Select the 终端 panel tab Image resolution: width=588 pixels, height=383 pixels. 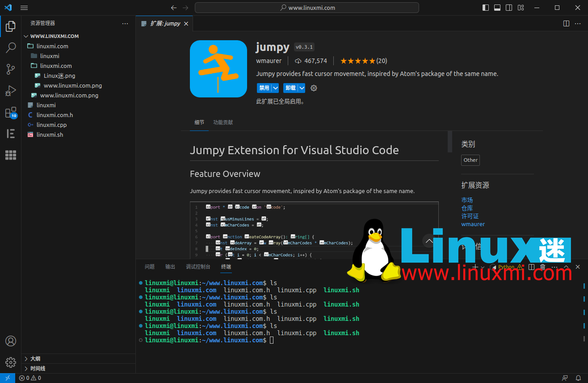click(x=226, y=267)
